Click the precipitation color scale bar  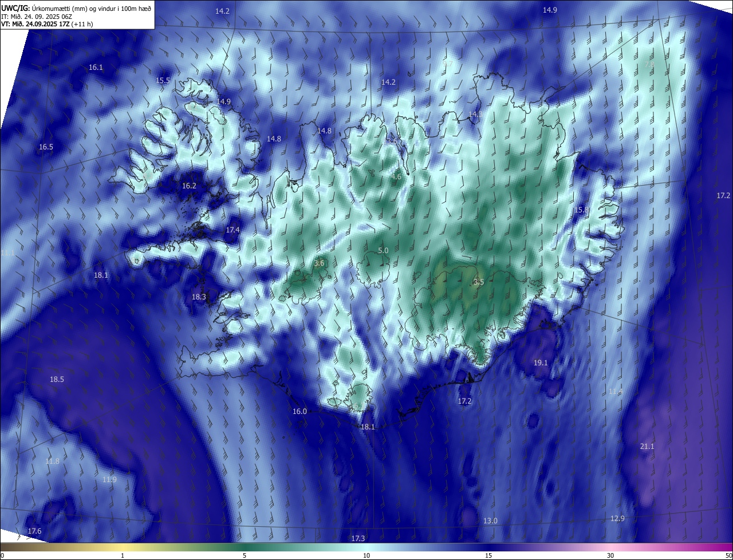pyautogui.click(x=366, y=547)
